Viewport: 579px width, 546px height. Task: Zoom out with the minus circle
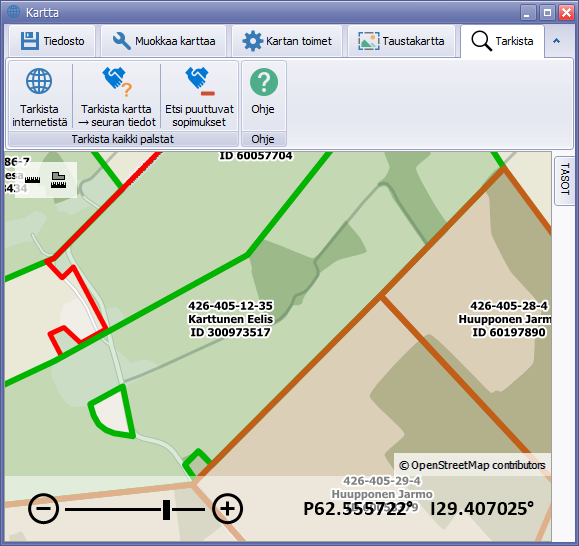[44, 509]
